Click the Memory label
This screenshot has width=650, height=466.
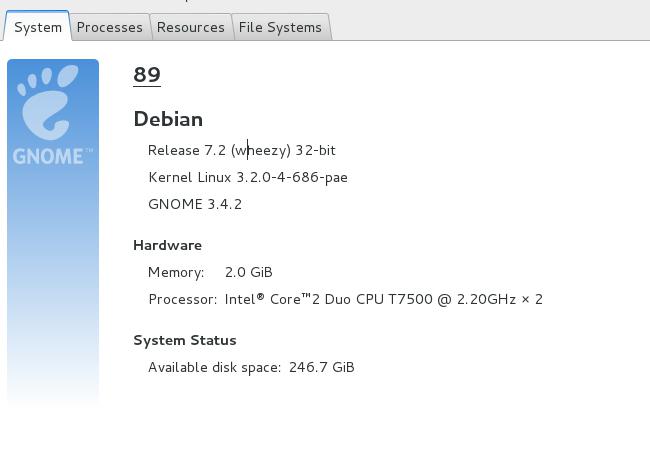pyautogui.click(x=176, y=272)
